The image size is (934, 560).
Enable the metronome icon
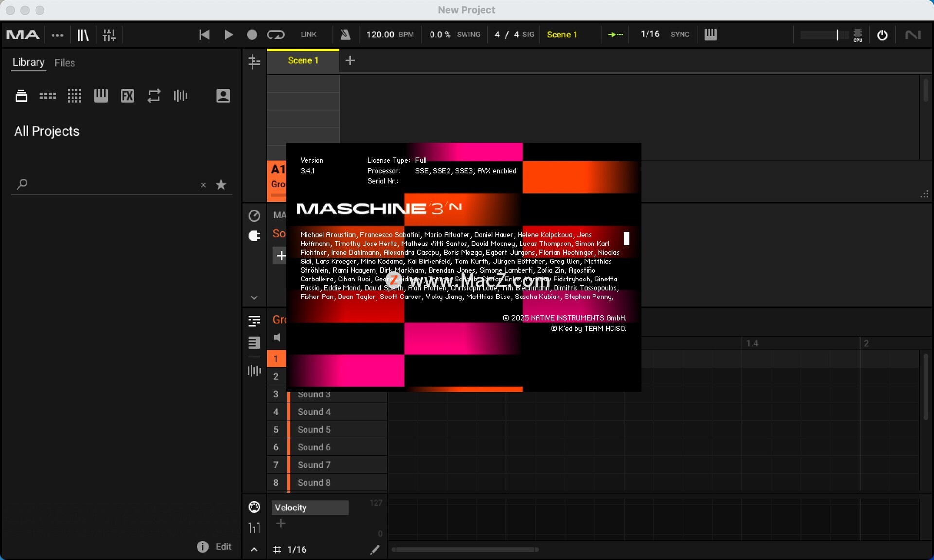click(x=345, y=35)
